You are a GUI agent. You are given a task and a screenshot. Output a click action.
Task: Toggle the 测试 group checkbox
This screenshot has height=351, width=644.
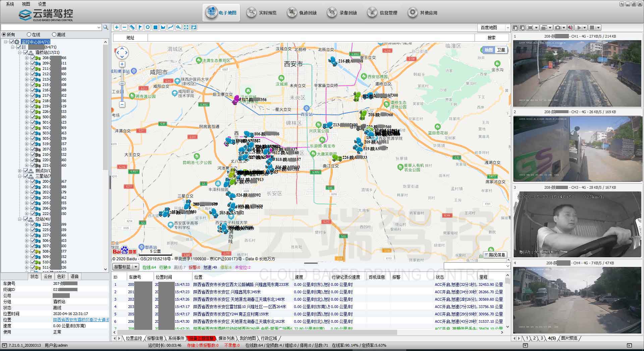coord(25,171)
